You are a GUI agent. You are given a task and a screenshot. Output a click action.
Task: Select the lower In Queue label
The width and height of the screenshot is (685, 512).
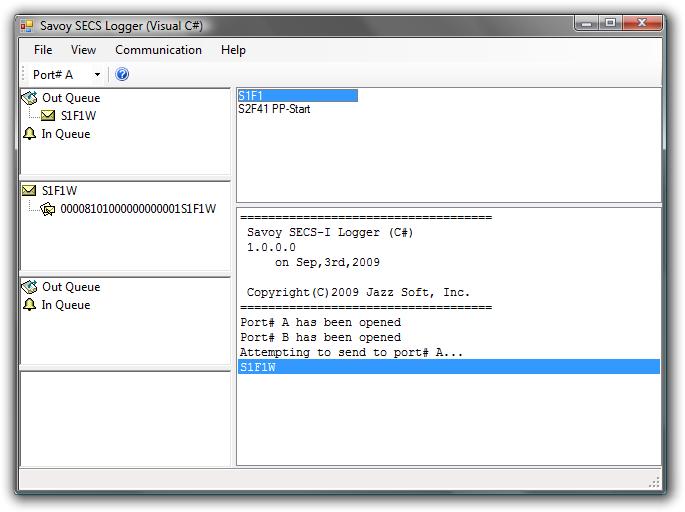tap(66, 305)
